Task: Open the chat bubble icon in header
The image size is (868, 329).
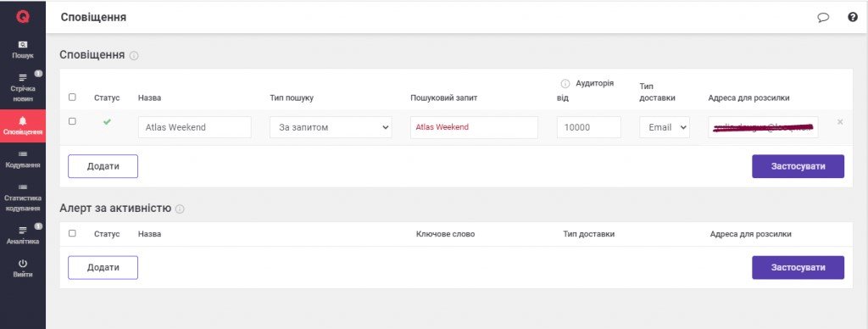Action: (x=823, y=17)
